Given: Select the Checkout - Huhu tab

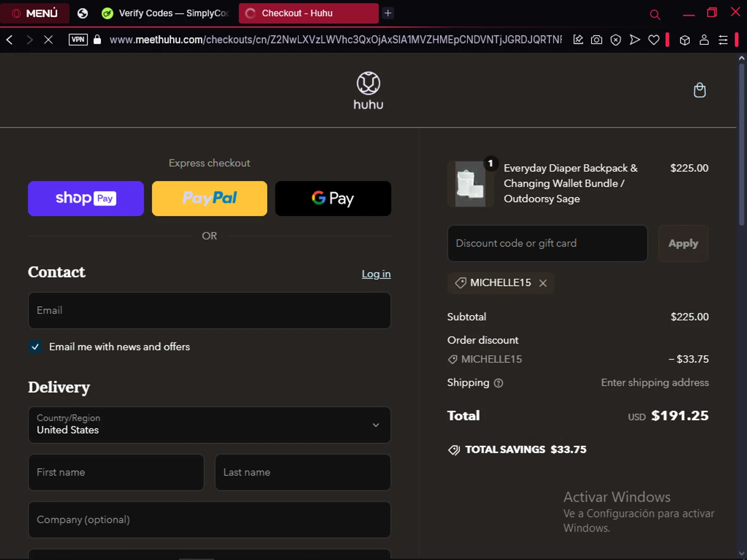Looking at the screenshot, I should pyautogui.click(x=309, y=13).
